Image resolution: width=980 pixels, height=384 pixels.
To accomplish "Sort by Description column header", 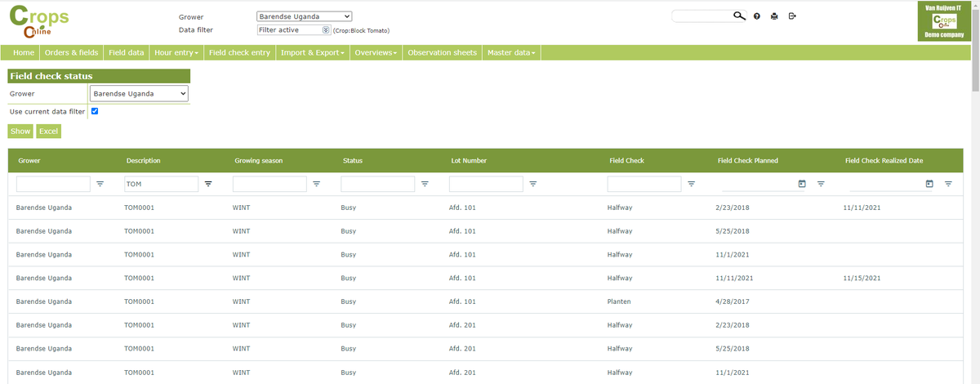I will [144, 161].
